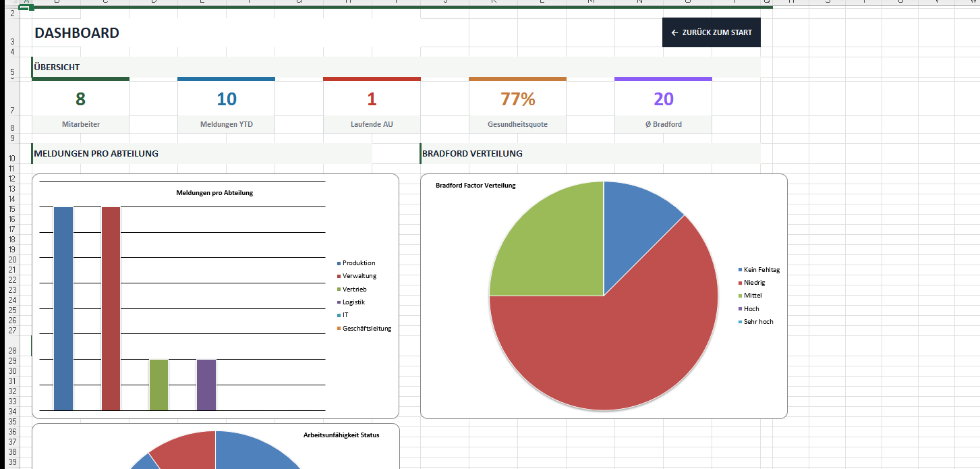The image size is (980, 469).
Task: Select the Bradford Factor Verteilung chart title
Action: pyautogui.click(x=475, y=186)
